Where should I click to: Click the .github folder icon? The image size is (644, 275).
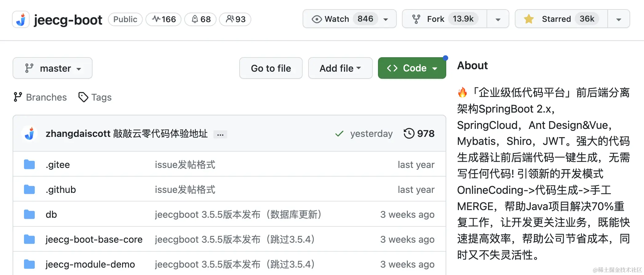(x=30, y=189)
